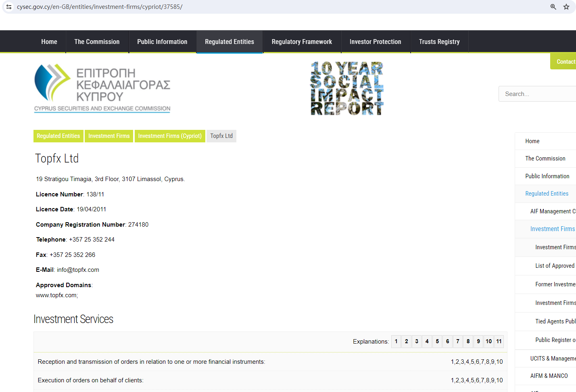
Task: Click company registration number 274180
Action: pyautogui.click(x=138, y=225)
